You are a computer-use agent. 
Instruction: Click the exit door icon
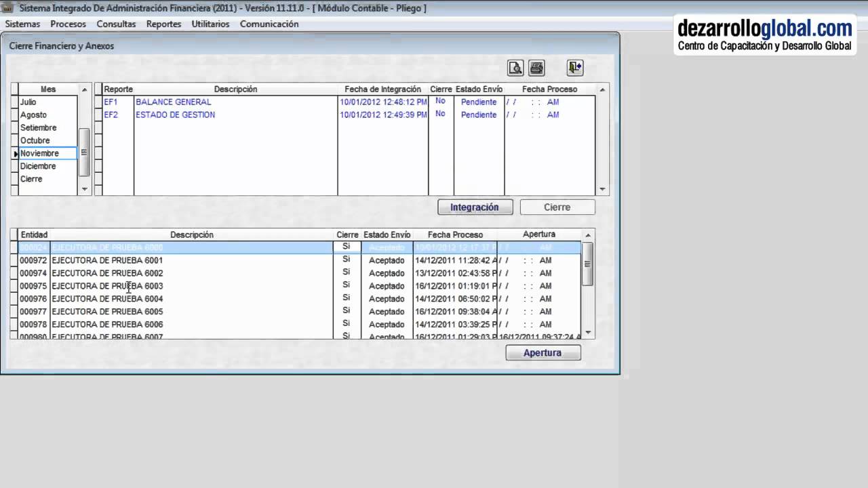(x=575, y=67)
